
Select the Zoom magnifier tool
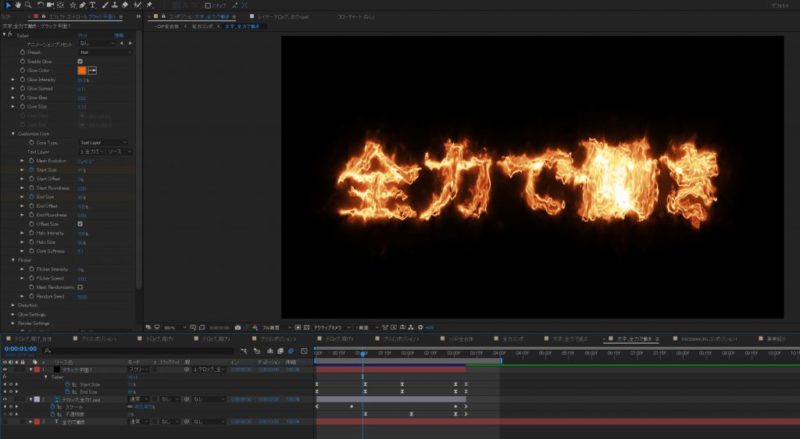tap(28, 5)
